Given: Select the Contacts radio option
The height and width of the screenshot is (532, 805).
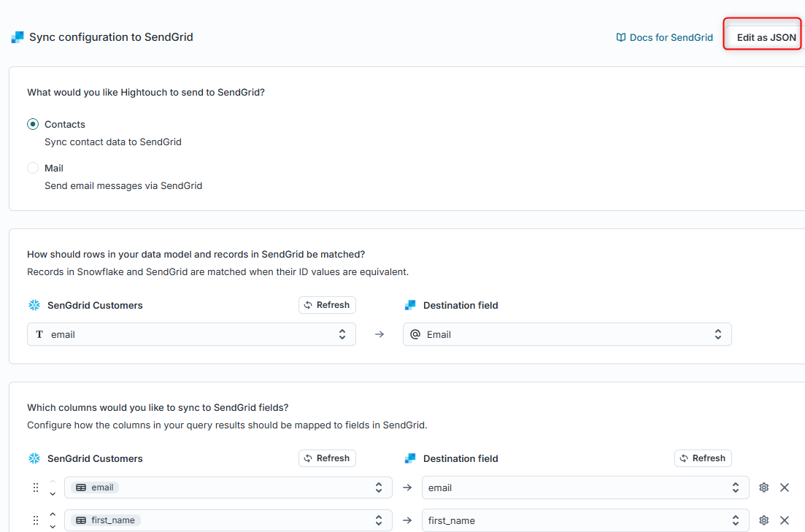Looking at the screenshot, I should 33,124.
